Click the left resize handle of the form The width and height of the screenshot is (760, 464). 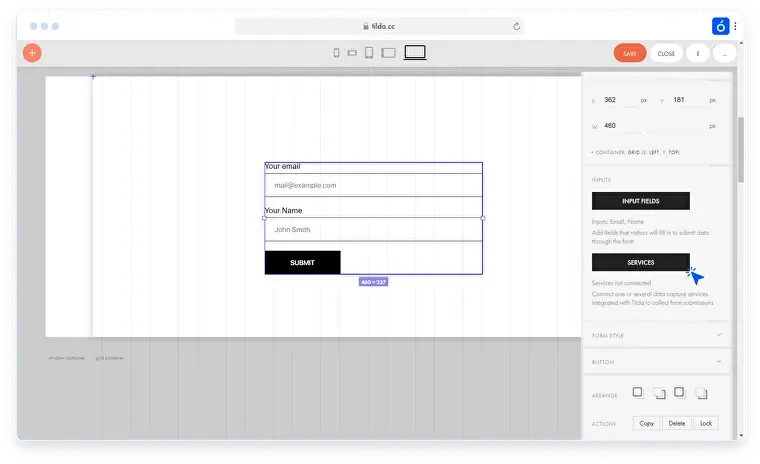click(x=264, y=218)
